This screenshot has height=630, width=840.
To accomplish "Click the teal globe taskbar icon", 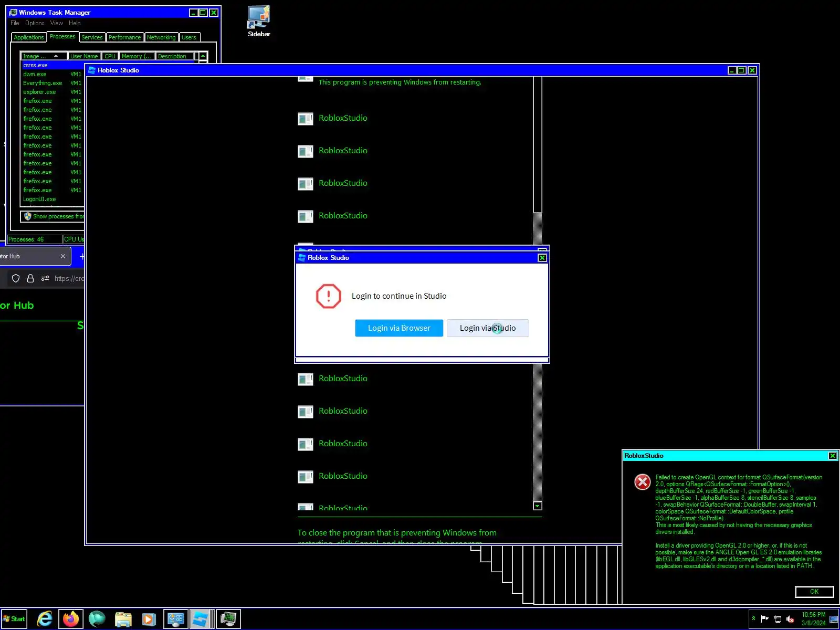I will (97, 619).
